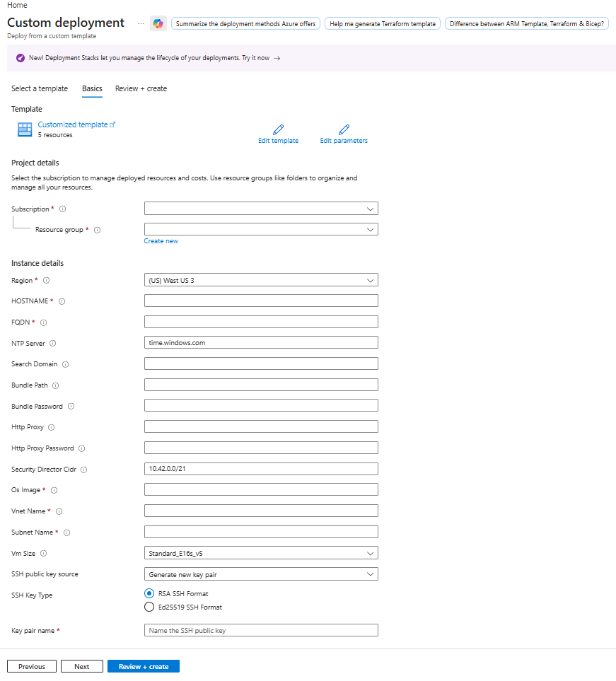The height and width of the screenshot is (681, 616).
Task: Focus the NTP Server input field
Action: [261, 343]
